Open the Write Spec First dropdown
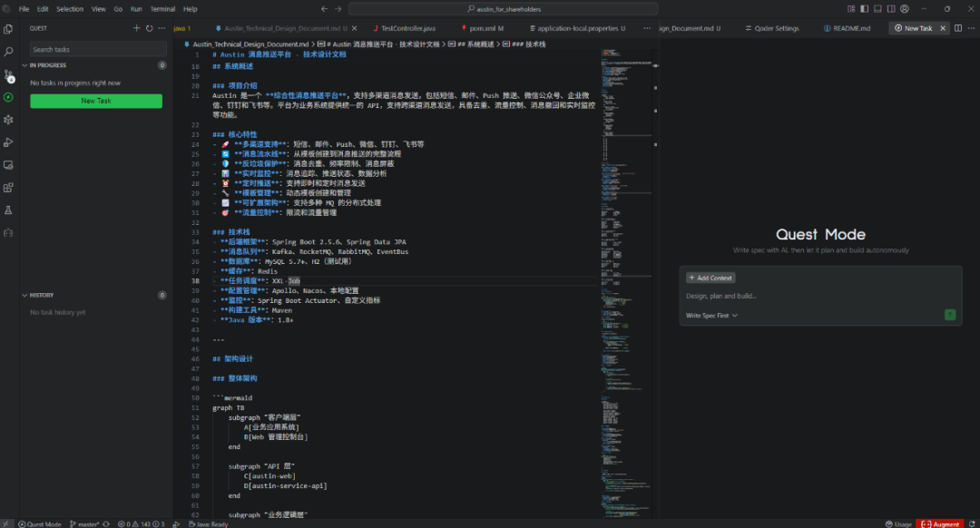Viewport: 980px width, 528px height. 711,316
